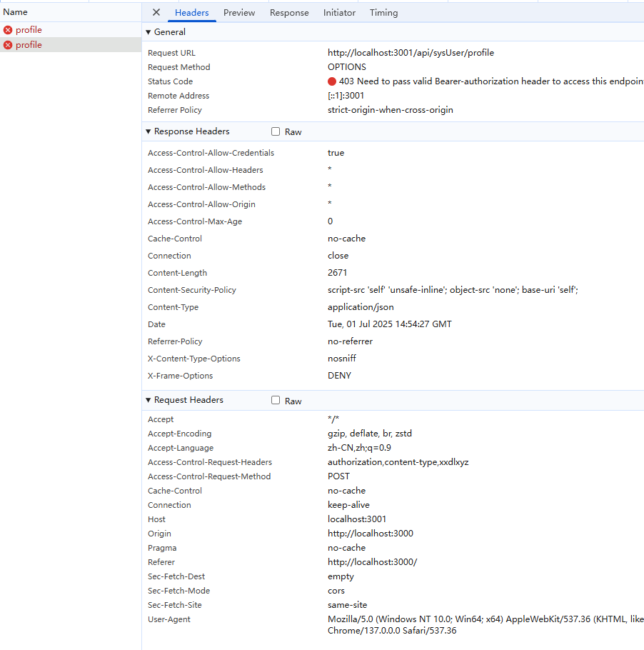Click the red status dot beside 403

332,81
